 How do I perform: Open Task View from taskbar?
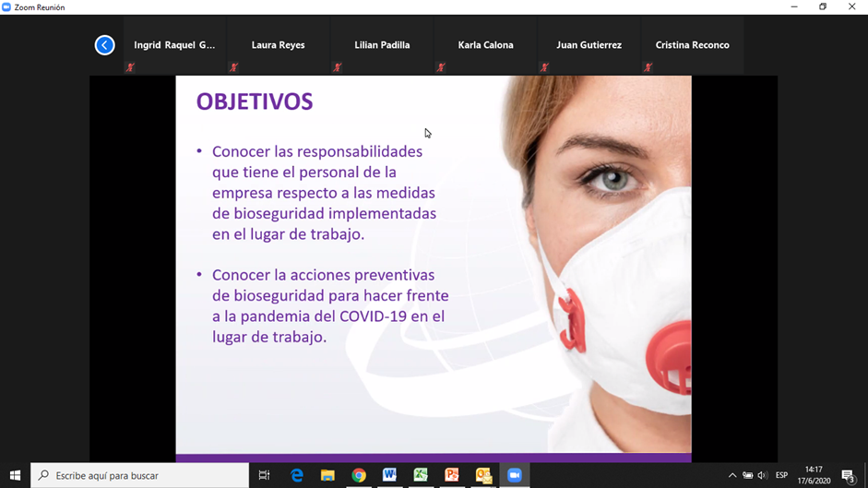pos(264,475)
